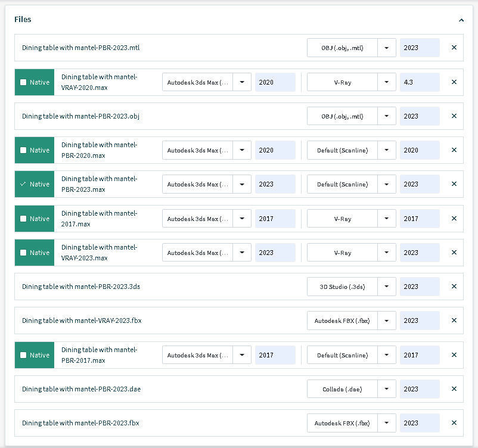478x448 pixels.
Task: Open V-Ray renderer dropdown for VRAY-2020.max
Action: point(387,82)
